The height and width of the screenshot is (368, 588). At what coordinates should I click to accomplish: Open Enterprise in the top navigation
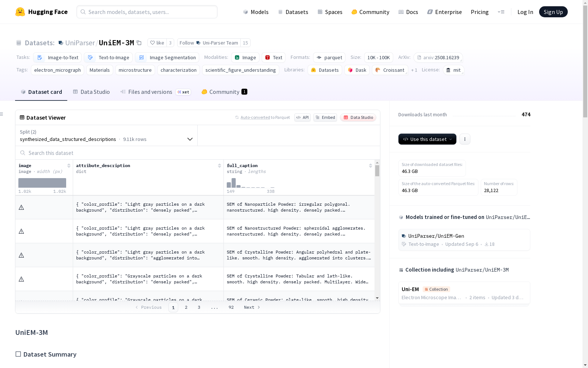coord(444,12)
